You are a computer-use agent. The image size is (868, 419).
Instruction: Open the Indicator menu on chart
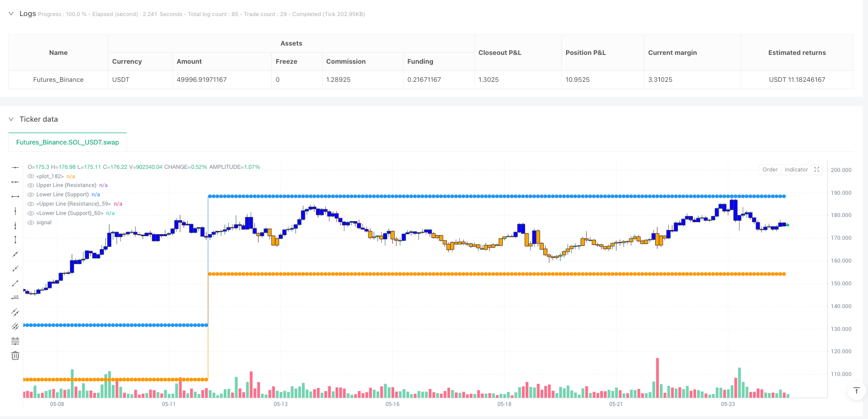coord(796,169)
